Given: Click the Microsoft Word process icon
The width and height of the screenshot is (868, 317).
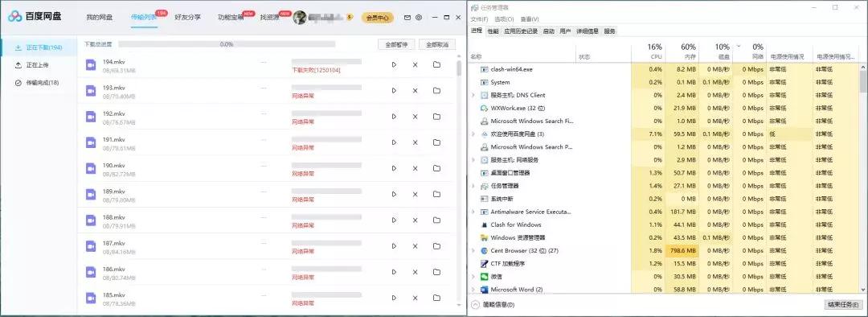Looking at the screenshot, I should [484, 290].
